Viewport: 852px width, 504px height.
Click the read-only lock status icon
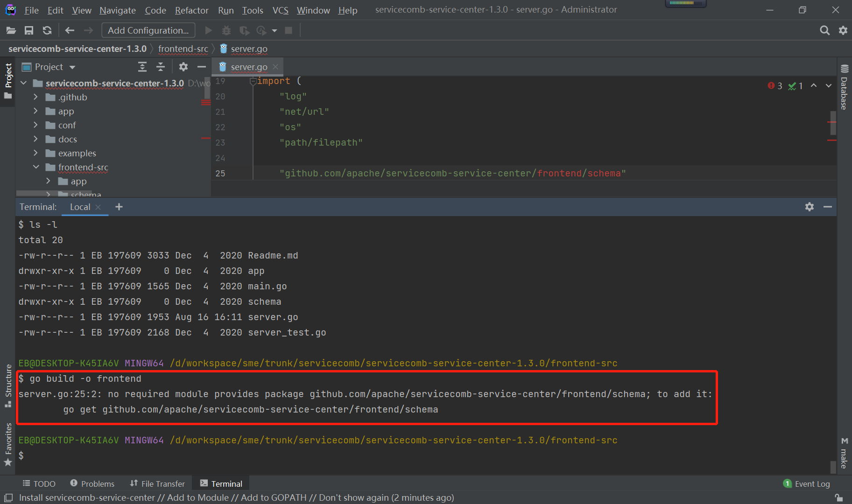point(838,497)
